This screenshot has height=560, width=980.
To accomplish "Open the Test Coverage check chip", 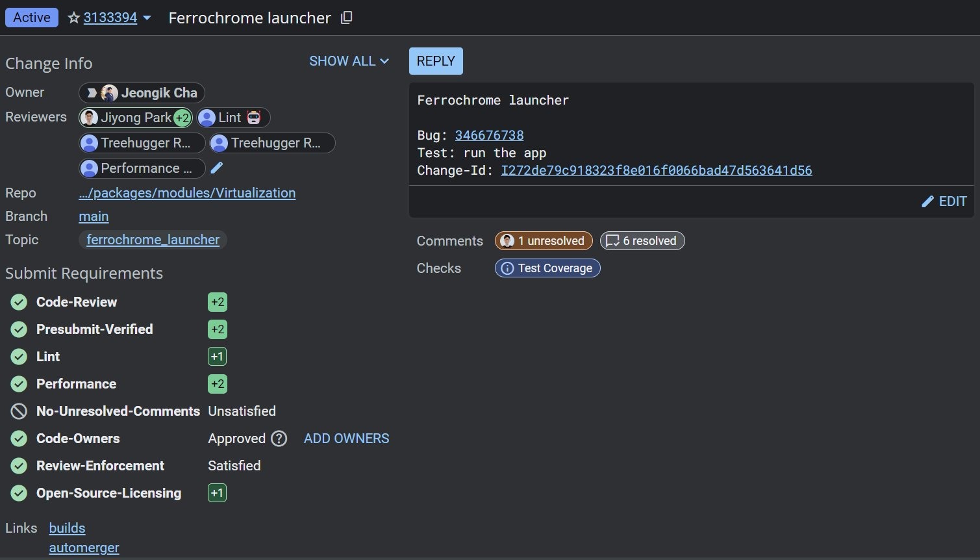I will 547,268.
